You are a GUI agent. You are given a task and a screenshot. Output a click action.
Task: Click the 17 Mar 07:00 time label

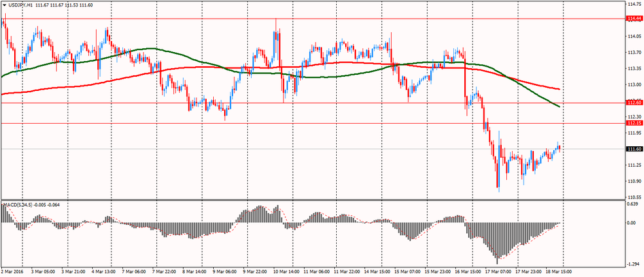pyautogui.click(x=498, y=272)
